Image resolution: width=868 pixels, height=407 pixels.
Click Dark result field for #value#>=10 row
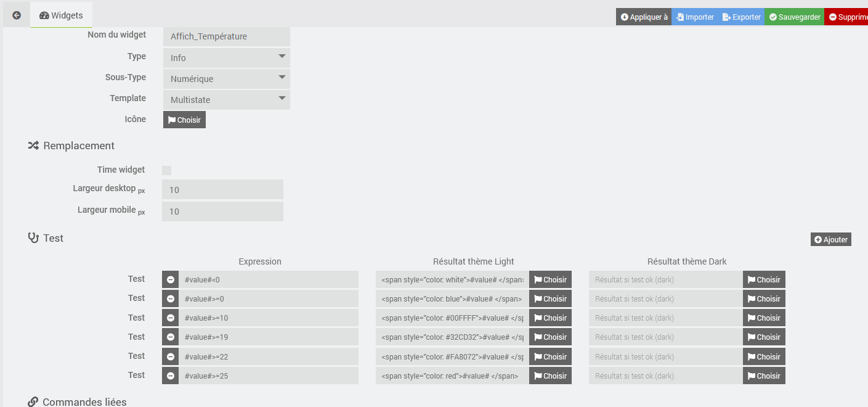pos(666,318)
